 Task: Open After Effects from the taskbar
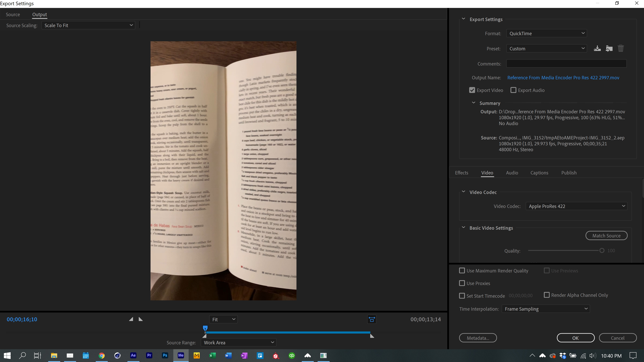[x=133, y=355]
